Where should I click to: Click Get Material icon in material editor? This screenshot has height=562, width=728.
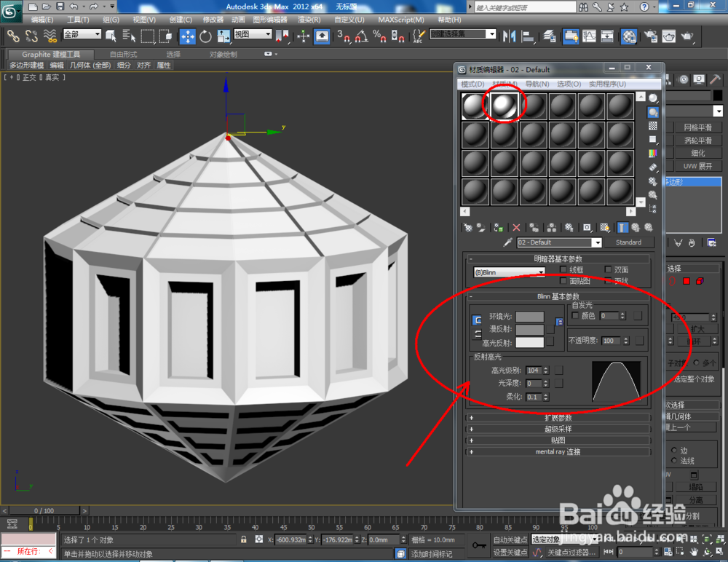pyautogui.click(x=468, y=228)
